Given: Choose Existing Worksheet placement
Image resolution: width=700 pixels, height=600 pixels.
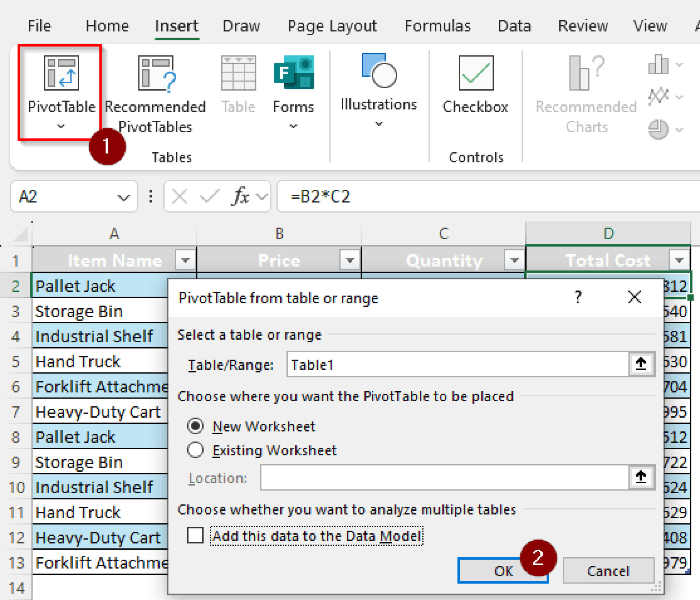Looking at the screenshot, I should click(x=196, y=450).
